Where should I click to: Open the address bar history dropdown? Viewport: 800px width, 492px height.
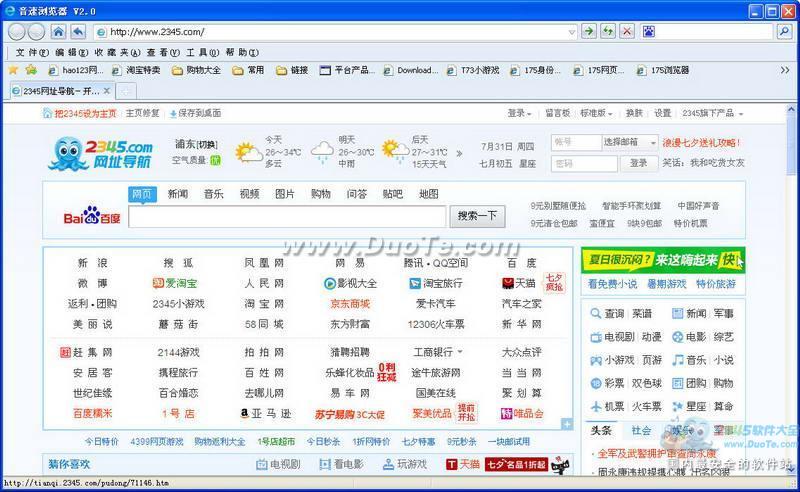pyautogui.click(x=571, y=32)
